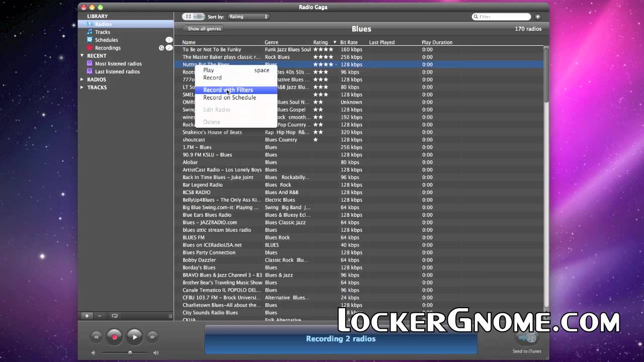Screen dimensions: 644x362
Task: Collapse the RECENT section
Action: click(x=82, y=56)
